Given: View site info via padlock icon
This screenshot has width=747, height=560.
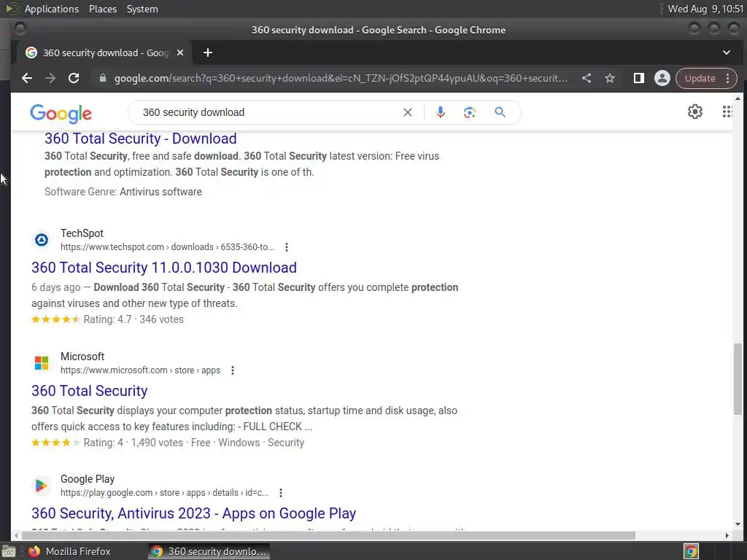Looking at the screenshot, I should tap(102, 78).
